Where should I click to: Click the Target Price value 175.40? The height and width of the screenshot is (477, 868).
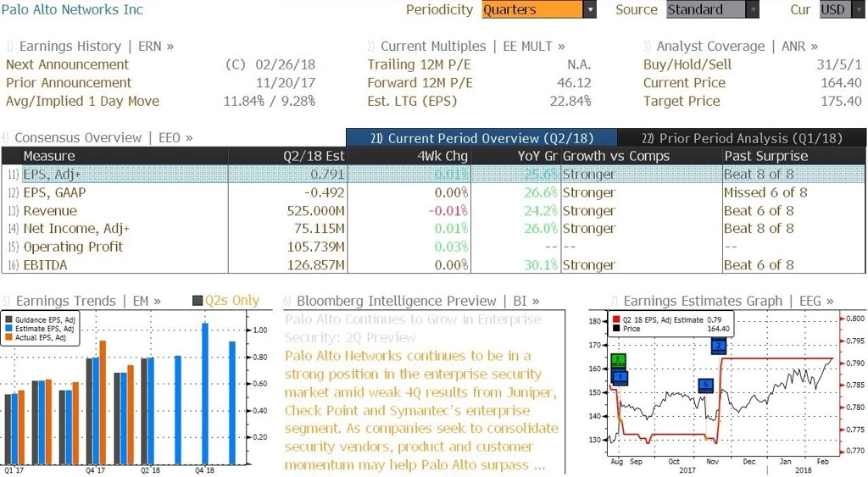pyautogui.click(x=841, y=102)
